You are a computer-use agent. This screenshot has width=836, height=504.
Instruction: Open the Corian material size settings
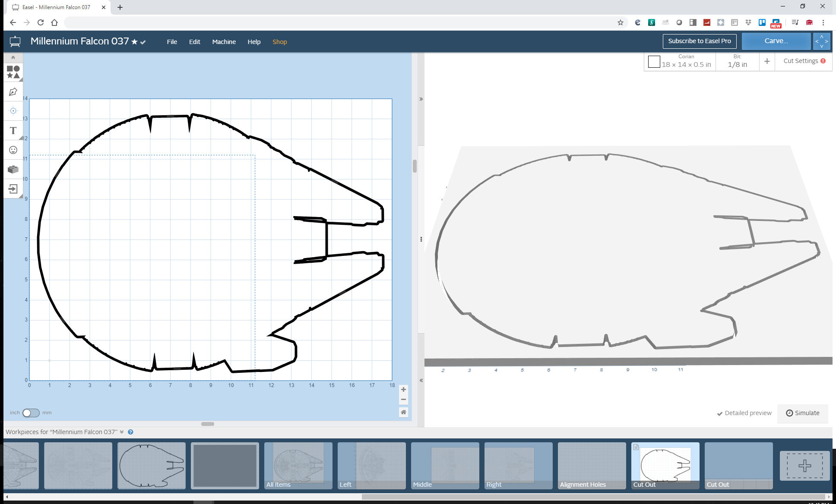coord(686,62)
